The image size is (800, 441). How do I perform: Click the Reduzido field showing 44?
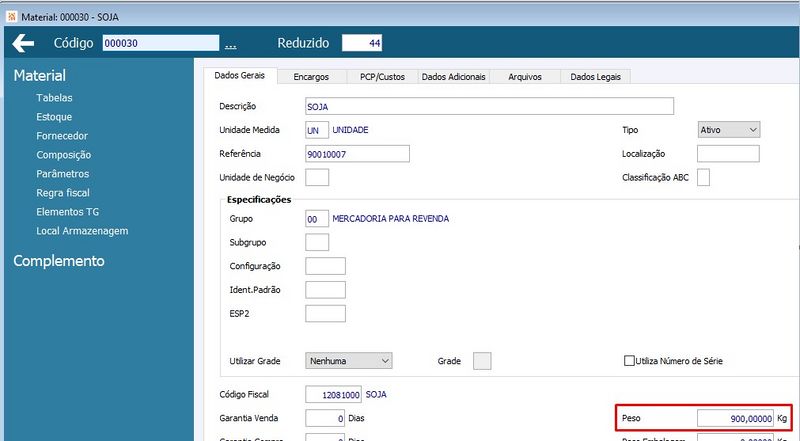tap(362, 43)
